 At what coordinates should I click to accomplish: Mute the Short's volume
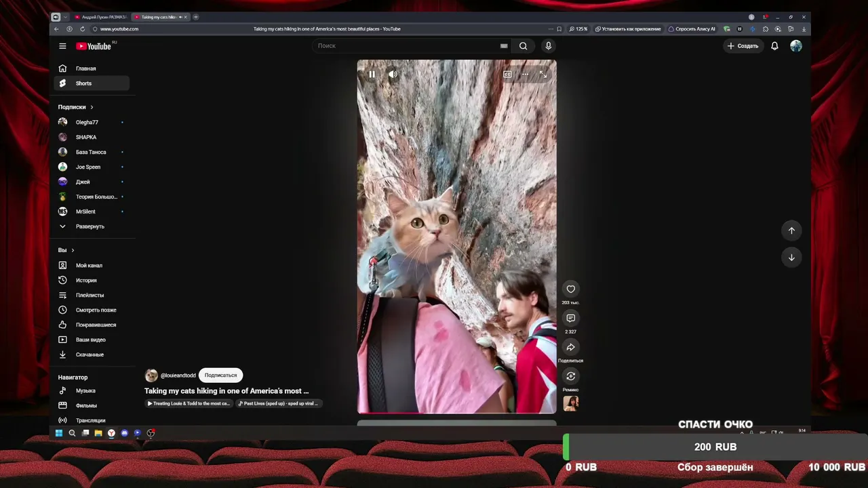393,75
